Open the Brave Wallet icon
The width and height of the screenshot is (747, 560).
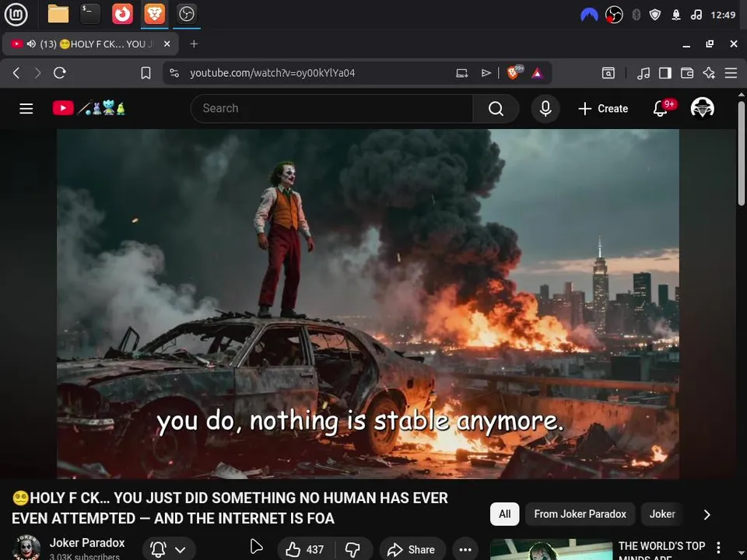click(687, 73)
